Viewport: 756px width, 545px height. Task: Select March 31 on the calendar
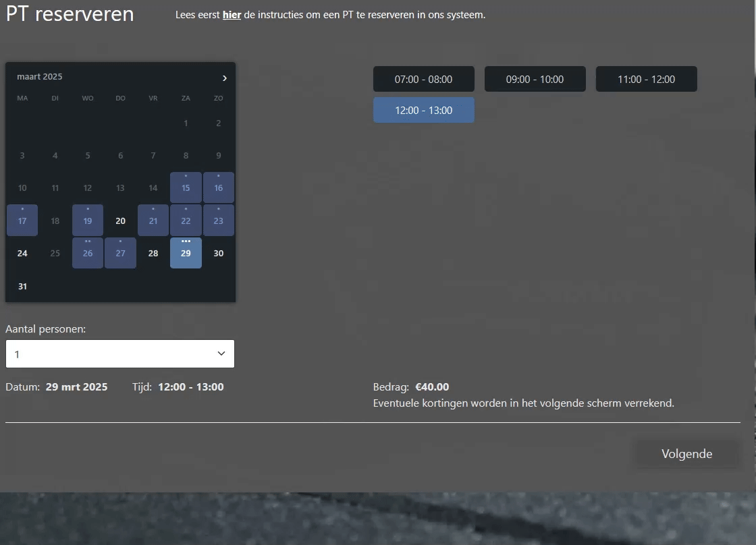coord(22,286)
